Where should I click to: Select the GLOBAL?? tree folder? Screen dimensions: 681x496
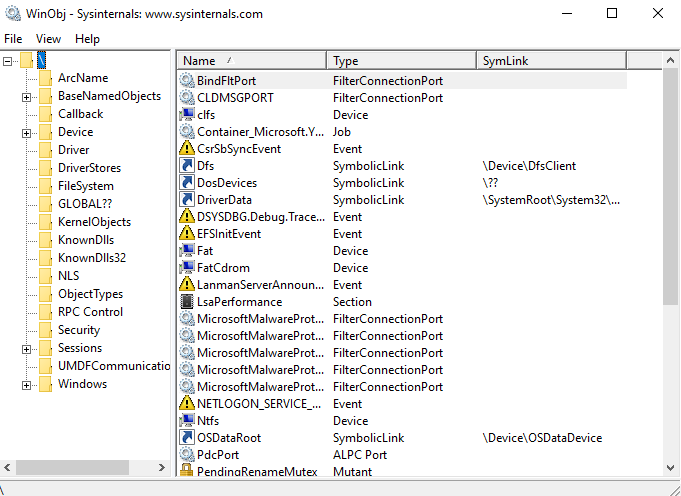[x=85, y=204]
